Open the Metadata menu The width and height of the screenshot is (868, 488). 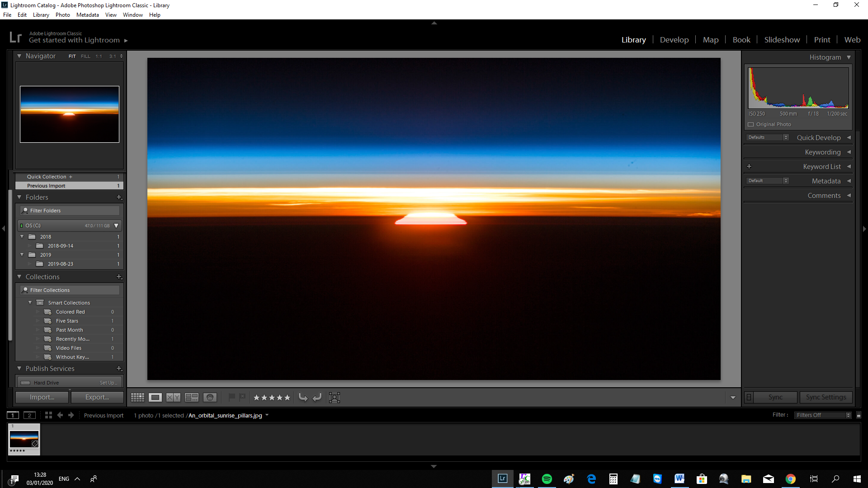87,14
